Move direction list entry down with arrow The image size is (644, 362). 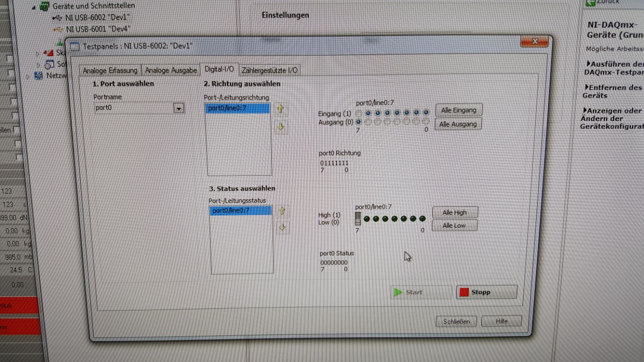[x=281, y=126]
